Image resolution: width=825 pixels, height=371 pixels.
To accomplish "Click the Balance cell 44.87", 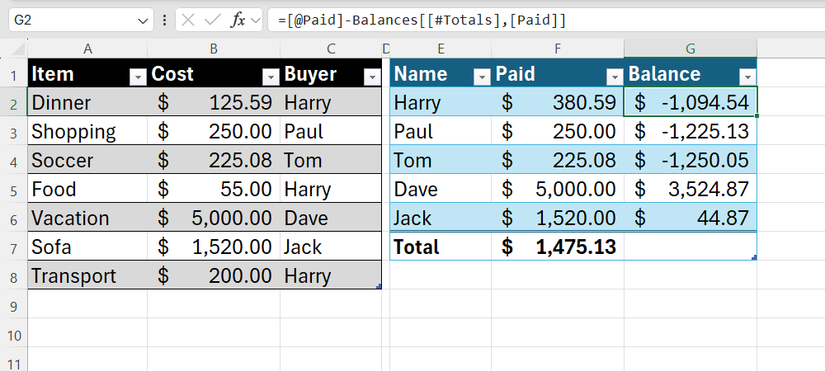I will click(690, 218).
